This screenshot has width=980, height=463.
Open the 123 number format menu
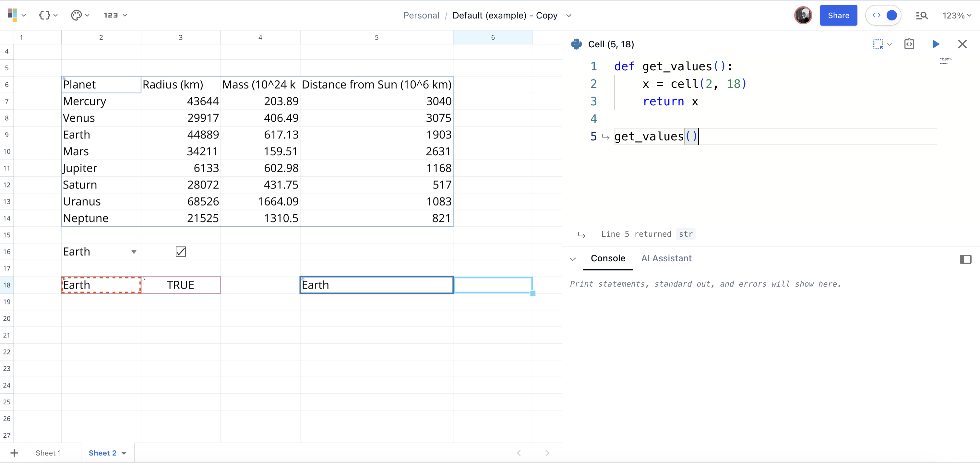[115, 15]
